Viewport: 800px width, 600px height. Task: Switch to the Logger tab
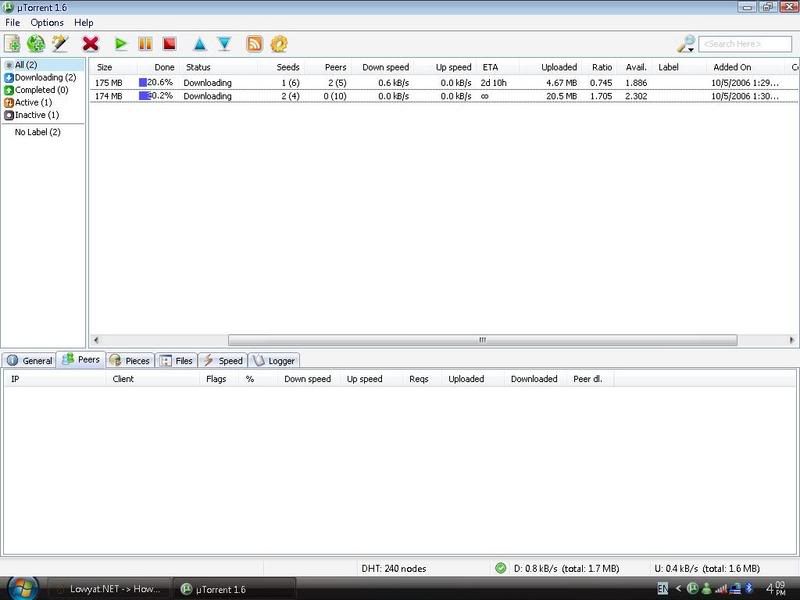point(274,361)
